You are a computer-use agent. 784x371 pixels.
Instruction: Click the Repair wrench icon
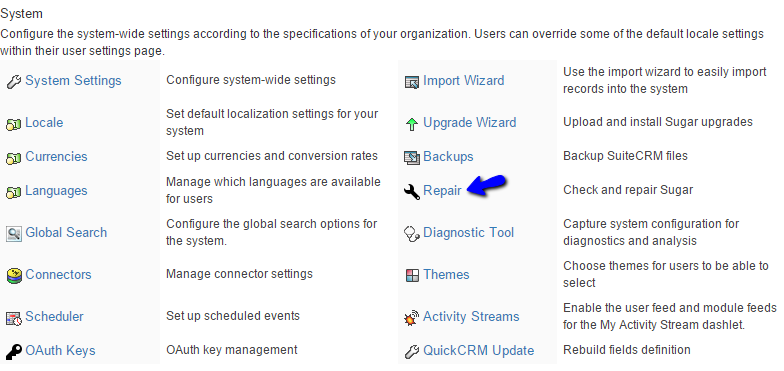(x=412, y=192)
